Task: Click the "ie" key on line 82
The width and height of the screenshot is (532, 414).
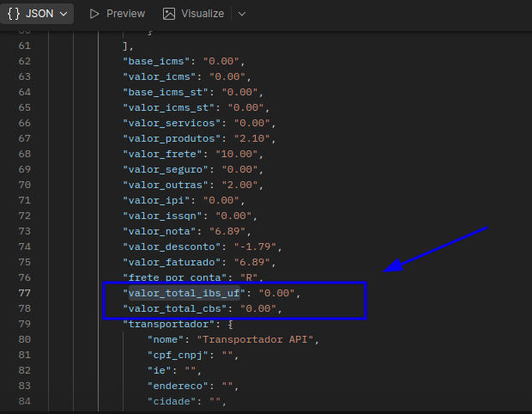Action: pyautogui.click(x=159, y=370)
